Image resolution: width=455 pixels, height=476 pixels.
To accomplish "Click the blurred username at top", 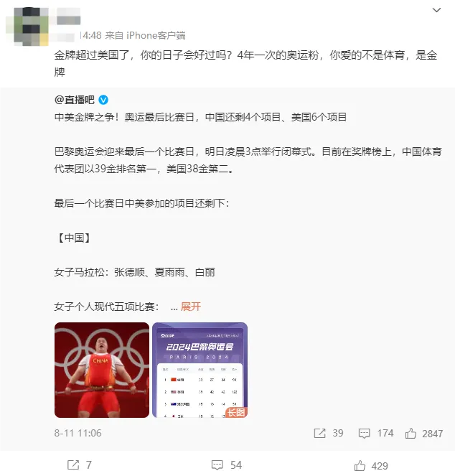I will coord(69,20).
